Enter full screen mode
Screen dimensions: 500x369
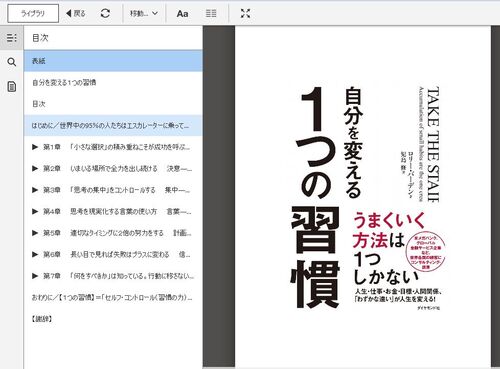pos(245,13)
